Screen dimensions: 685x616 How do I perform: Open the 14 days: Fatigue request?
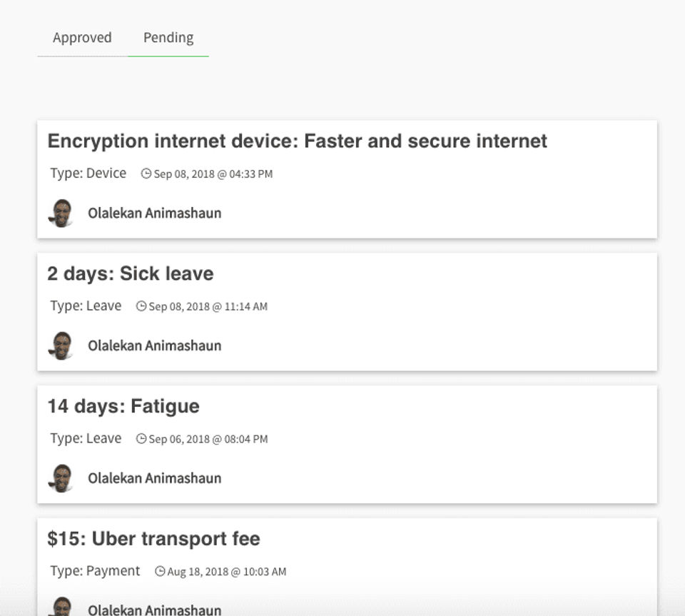point(123,406)
